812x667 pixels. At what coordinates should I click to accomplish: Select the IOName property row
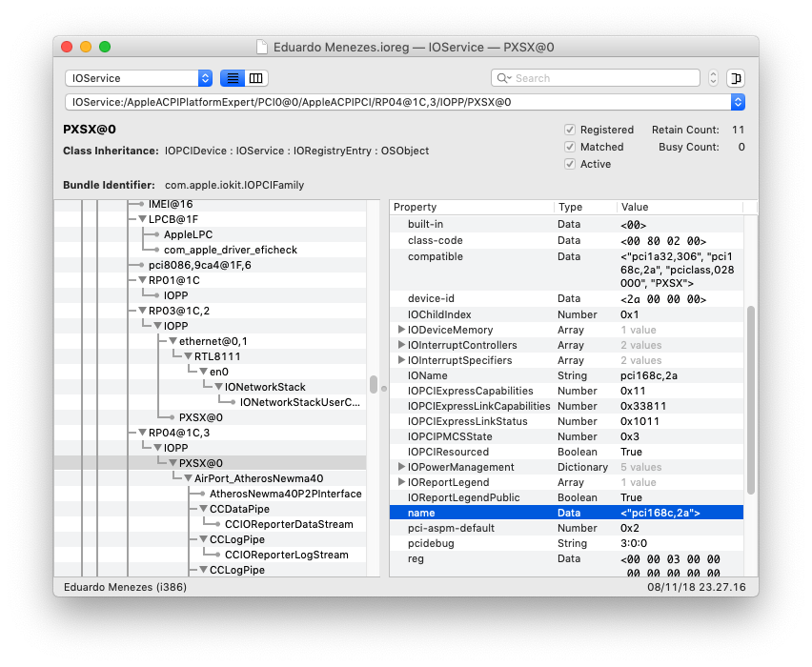pos(566,375)
